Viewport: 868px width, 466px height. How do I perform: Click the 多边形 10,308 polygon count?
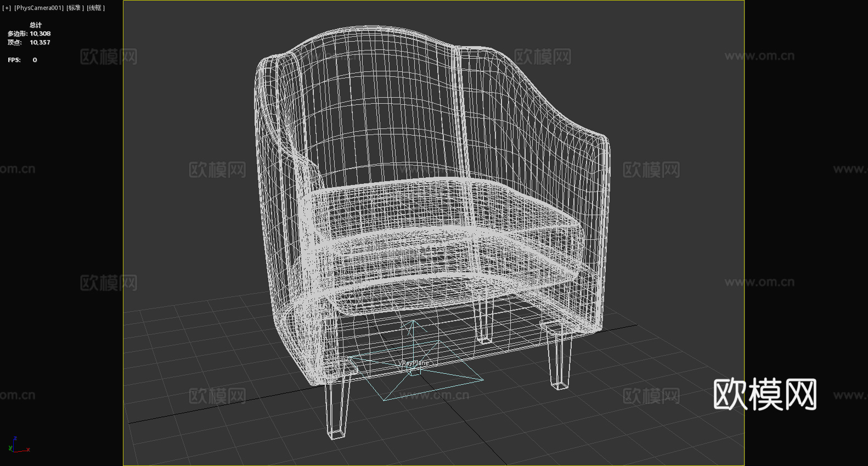(29, 33)
